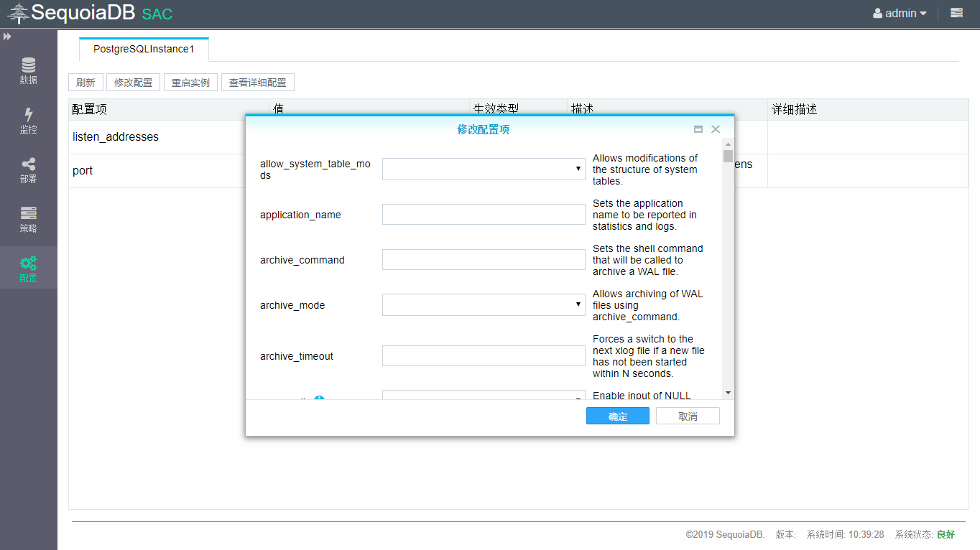Click the 重启实例 button

point(190,83)
